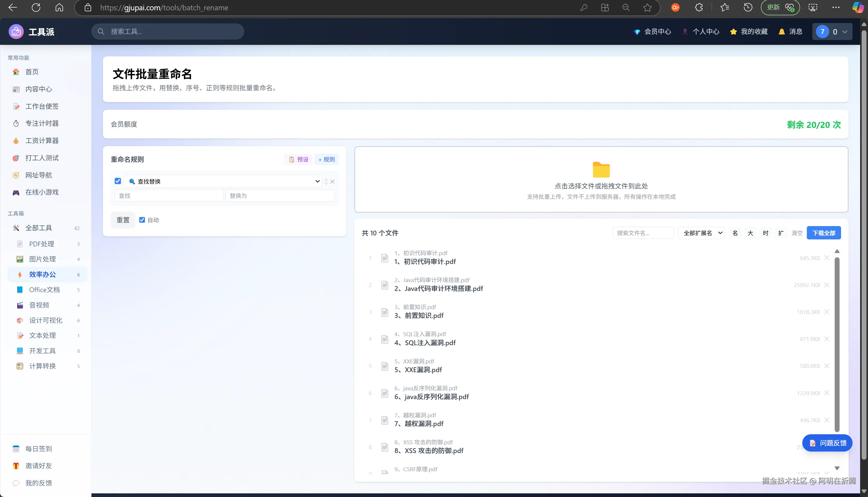The image size is (868, 497).
Task: Select 计算转换 category
Action: pyautogui.click(x=48, y=366)
